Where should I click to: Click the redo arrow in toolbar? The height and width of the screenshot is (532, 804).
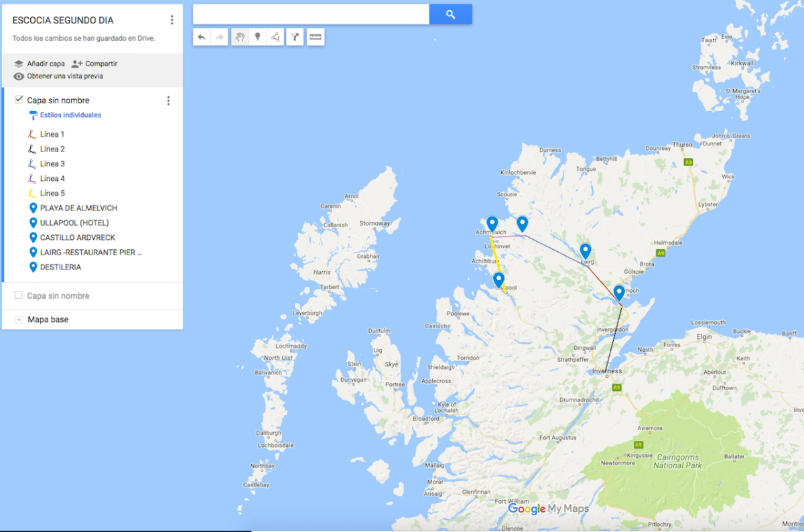[x=219, y=38]
